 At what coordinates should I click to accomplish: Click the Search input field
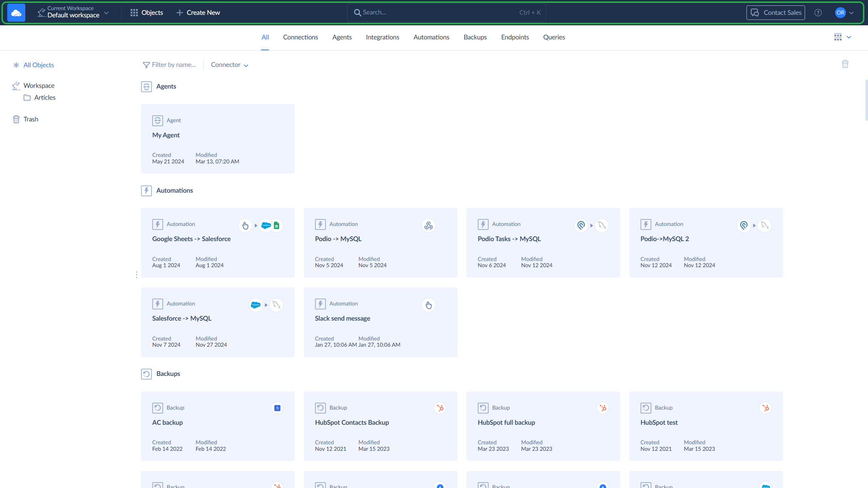[x=446, y=13]
